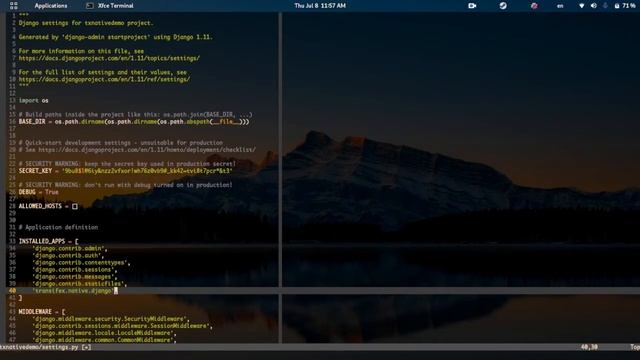Click the 'Build paths inside the project' comment
The image size is (640, 360).
[x=136, y=115]
